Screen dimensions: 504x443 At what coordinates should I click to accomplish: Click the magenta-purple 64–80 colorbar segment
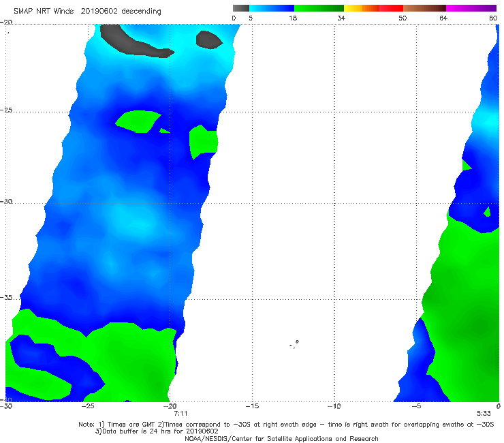pyautogui.click(x=471, y=8)
